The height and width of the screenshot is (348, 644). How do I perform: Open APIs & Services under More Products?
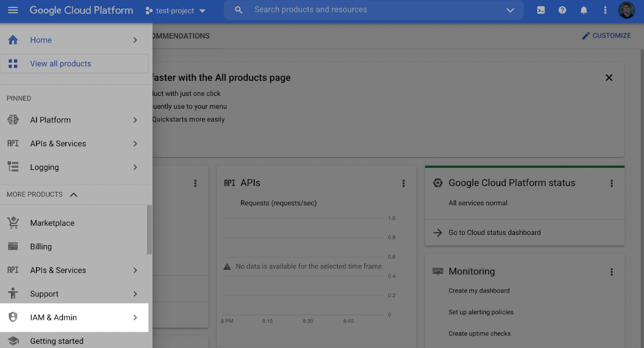(74, 270)
